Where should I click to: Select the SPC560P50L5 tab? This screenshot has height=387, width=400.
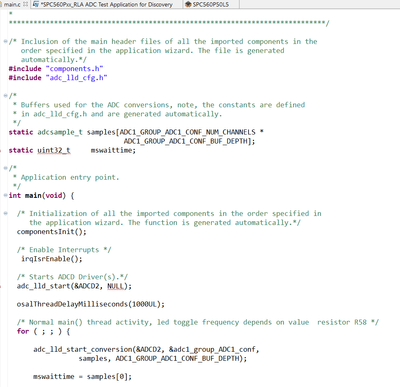(x=211, y=4)
